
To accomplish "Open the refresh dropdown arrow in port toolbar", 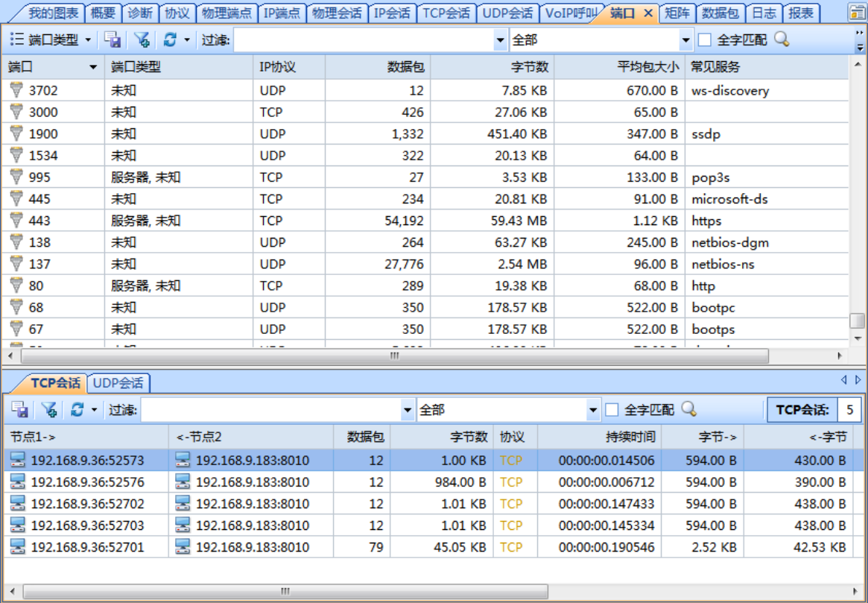I will 186,40.
